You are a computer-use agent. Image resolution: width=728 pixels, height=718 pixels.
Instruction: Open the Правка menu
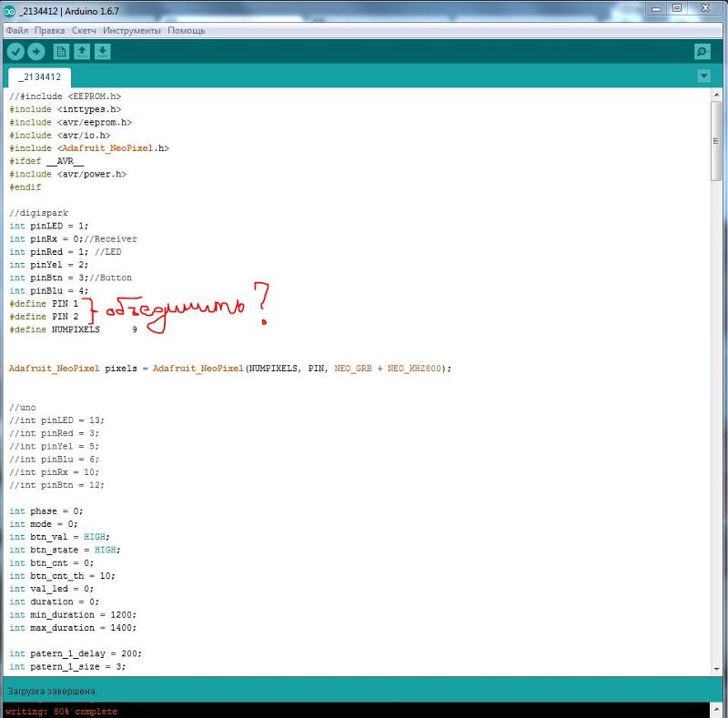(x=50, y=30)
